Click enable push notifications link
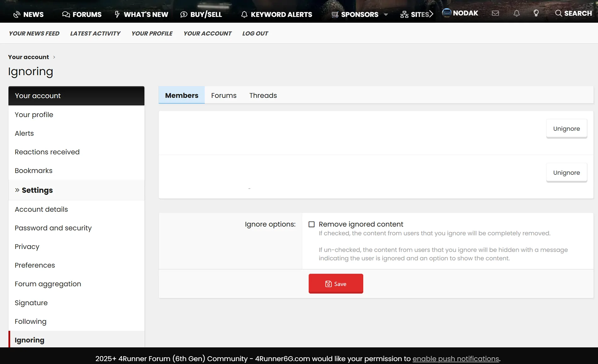598x364 pixels. tap(455, 359)
